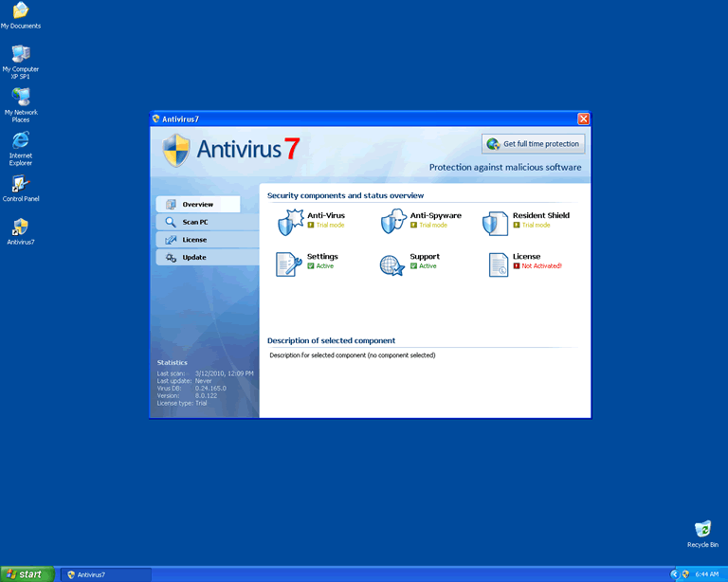The height and width of the screenshot is (582, 728).
Task: Click the Antivirus7 taskbar button
Action: pos(104,574)
